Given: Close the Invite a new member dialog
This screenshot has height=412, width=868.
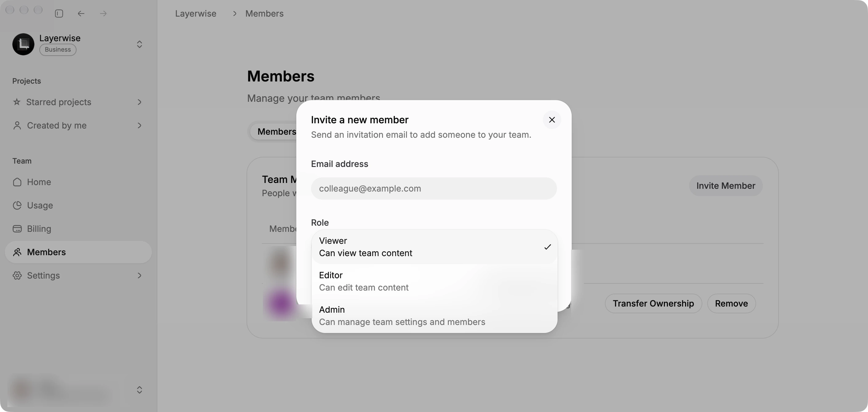Looking at the screenshot, I should [552, 120].
